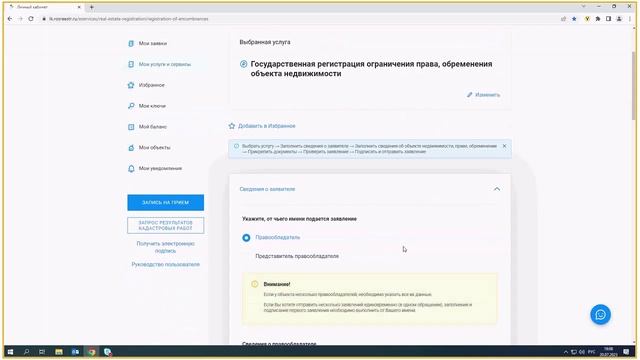Viewport: 640px width, 360px height.
Task: Click the taskbar clock
Action: (608, 351)
